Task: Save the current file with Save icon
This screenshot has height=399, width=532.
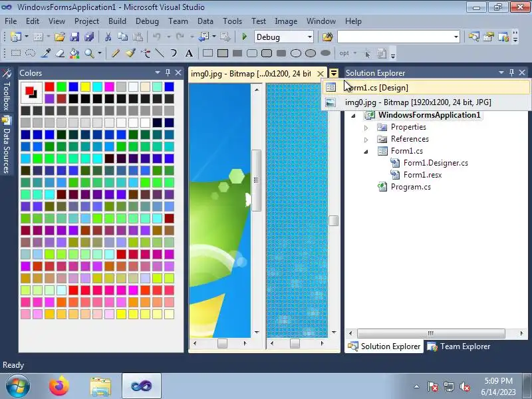Action: point(74,37)
